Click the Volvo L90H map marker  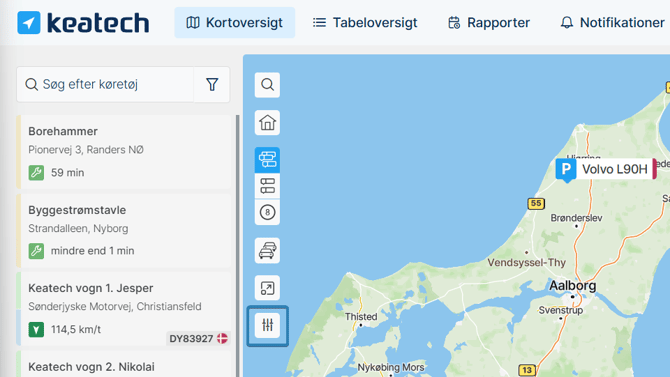tap(606, 169)
